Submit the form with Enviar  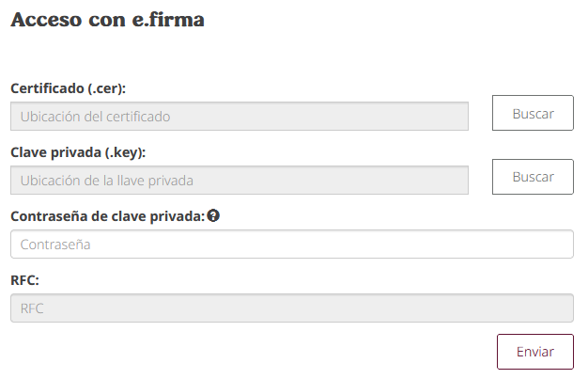click(535, 352)
